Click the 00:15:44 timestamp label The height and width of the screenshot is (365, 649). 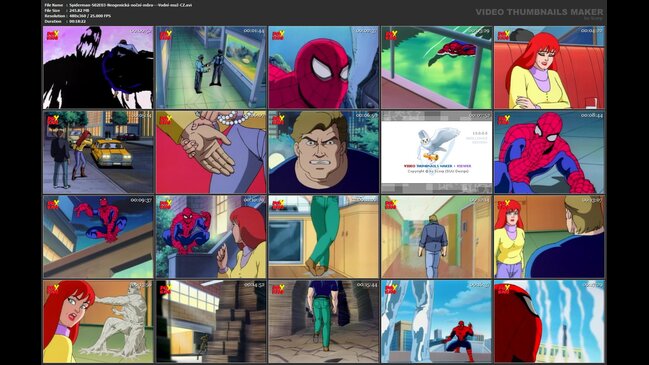point(367,285)
